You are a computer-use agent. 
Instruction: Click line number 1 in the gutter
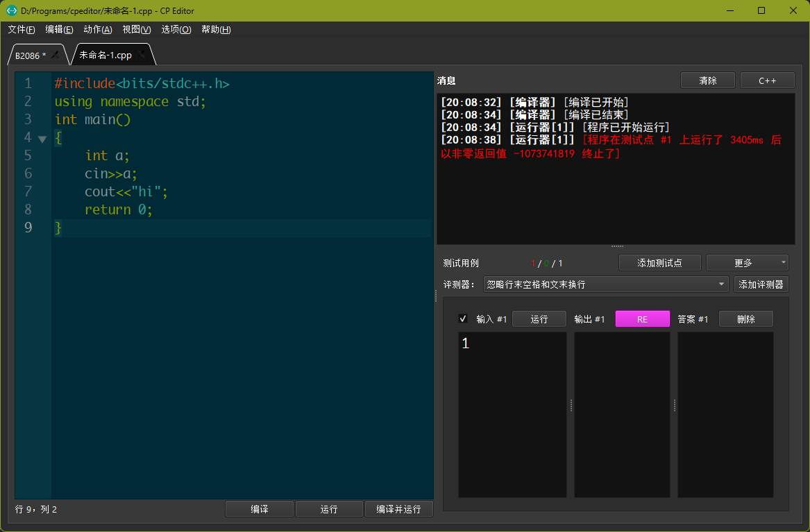coord(28,83)
